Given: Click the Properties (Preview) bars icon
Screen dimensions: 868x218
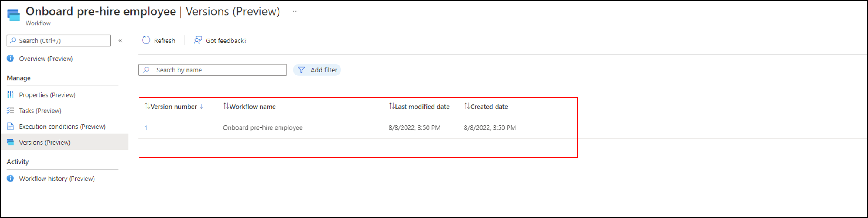Looking at the screenshot, I should (10, 94).
